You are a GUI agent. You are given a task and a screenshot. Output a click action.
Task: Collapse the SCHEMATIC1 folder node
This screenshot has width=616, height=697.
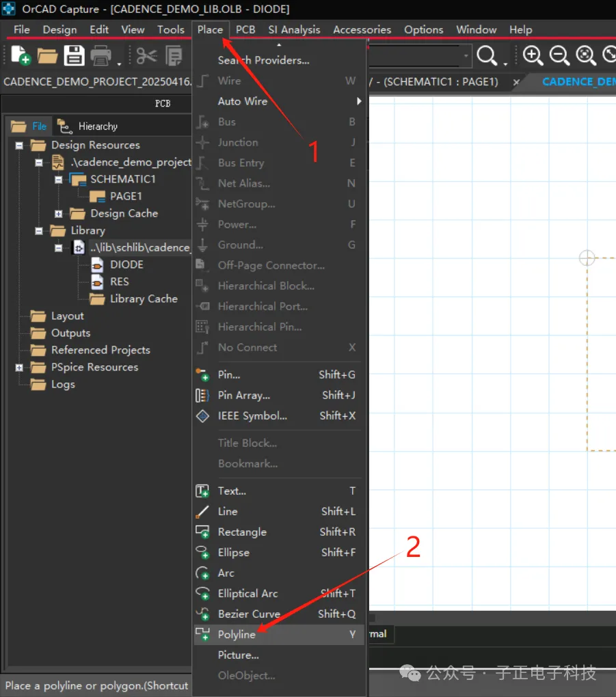pos(58,180)
